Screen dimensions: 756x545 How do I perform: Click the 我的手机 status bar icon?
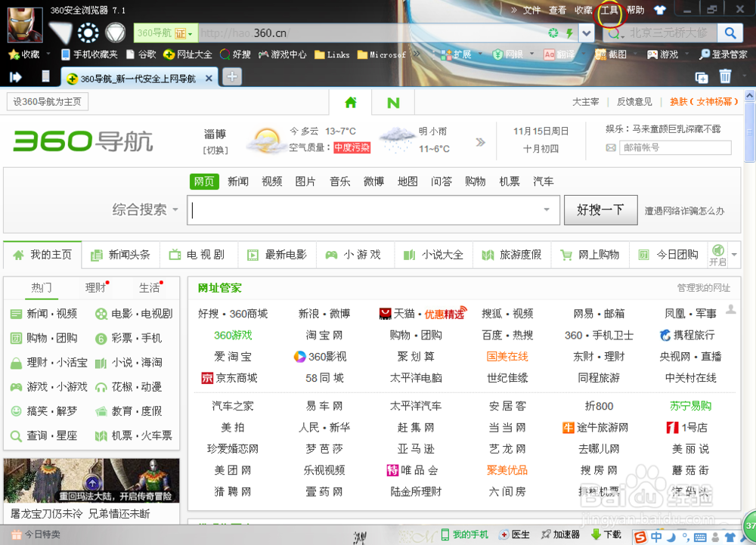click(x=464, y=534)
